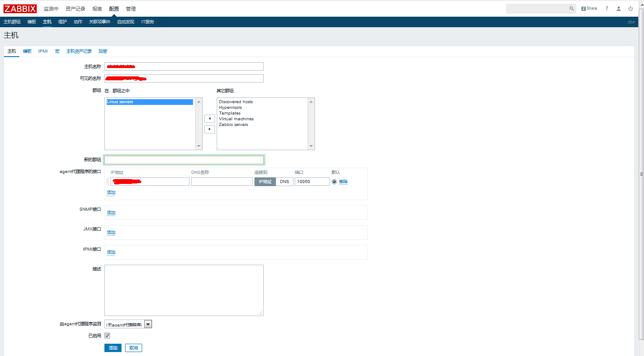Select DNS connect-to toggle
This screenshot has width=644, height=356.
[x=284, y=181]
